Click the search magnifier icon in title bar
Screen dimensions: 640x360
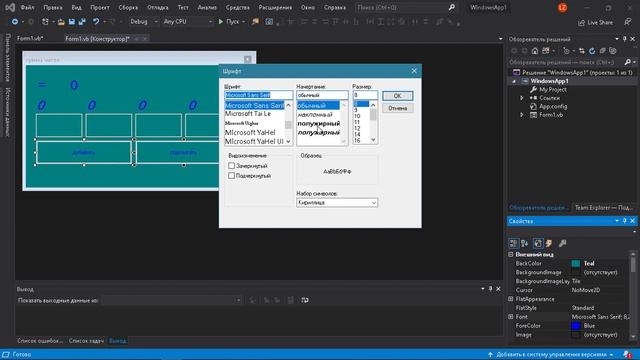click(451, 7)
